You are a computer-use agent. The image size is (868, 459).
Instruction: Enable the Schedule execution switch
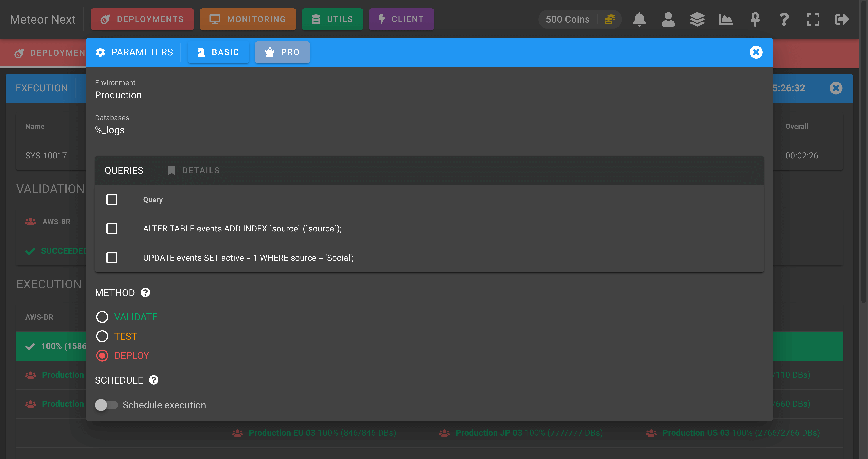[x=106, y=405]
